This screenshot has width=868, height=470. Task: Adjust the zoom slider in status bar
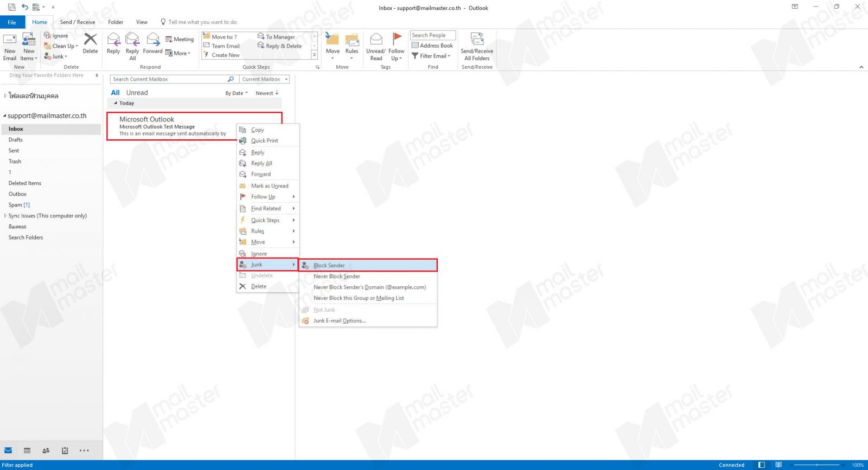817,465
